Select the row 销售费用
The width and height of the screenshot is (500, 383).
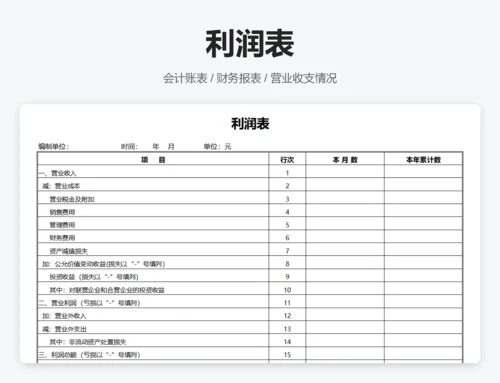(x=250, y=211)
